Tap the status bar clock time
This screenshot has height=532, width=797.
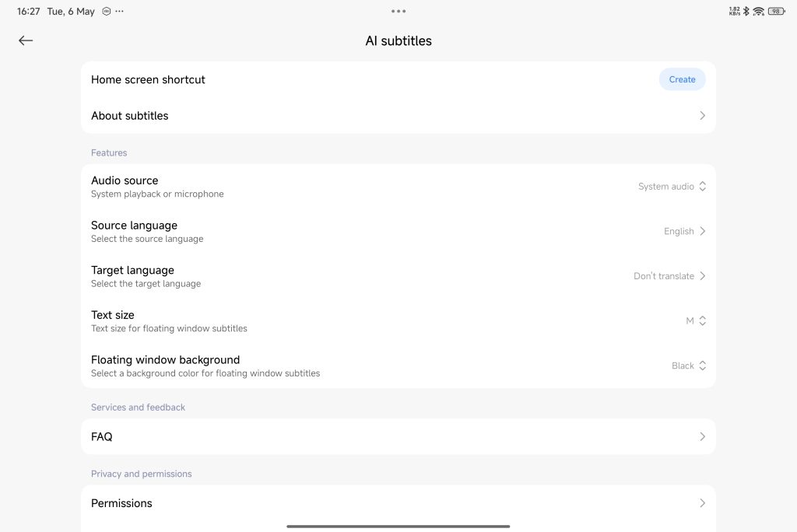29,12
